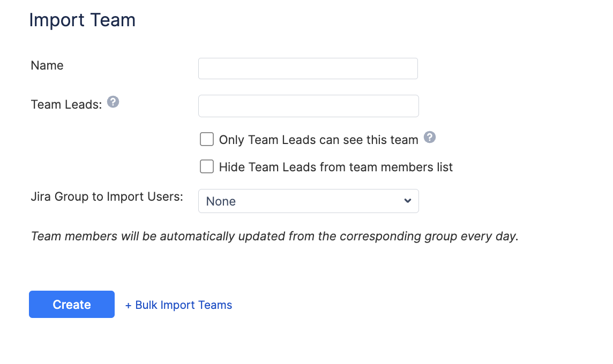Click the Import Team page heading
Screen dimensions: 613x364
point(83,20)
